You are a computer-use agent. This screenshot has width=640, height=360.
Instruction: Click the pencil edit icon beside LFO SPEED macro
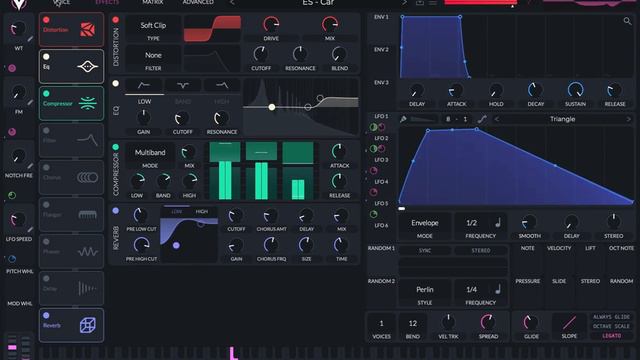click(30, 230)
